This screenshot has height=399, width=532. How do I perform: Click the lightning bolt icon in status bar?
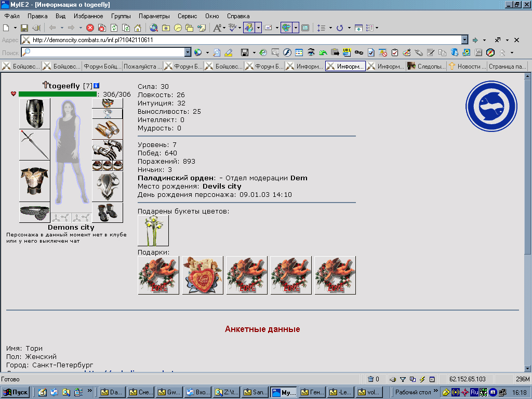422,379
